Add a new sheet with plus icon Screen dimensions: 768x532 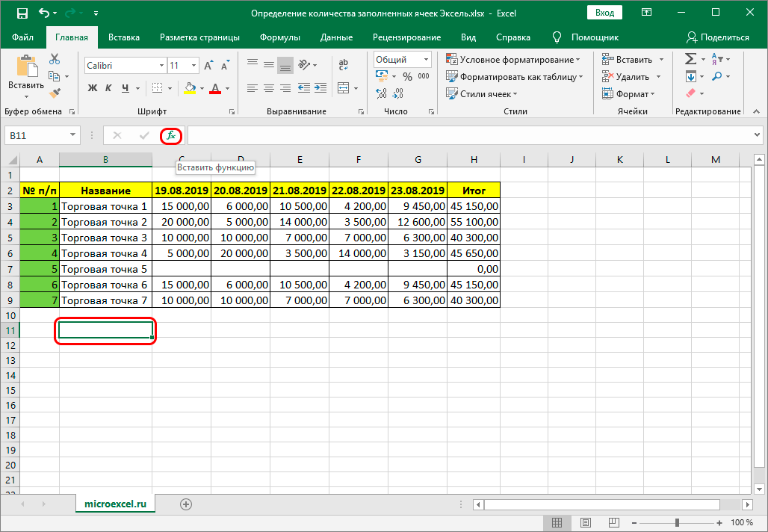[186, 504]
